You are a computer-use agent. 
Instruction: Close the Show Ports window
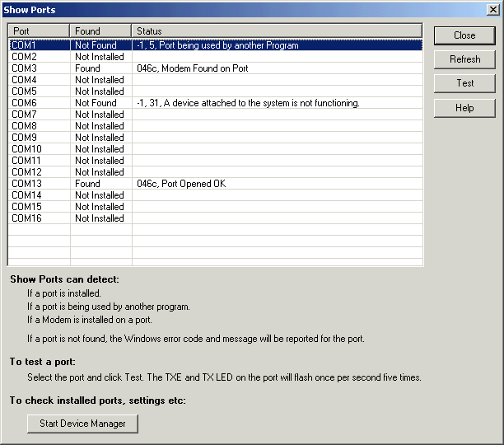[x=492, y=10]
